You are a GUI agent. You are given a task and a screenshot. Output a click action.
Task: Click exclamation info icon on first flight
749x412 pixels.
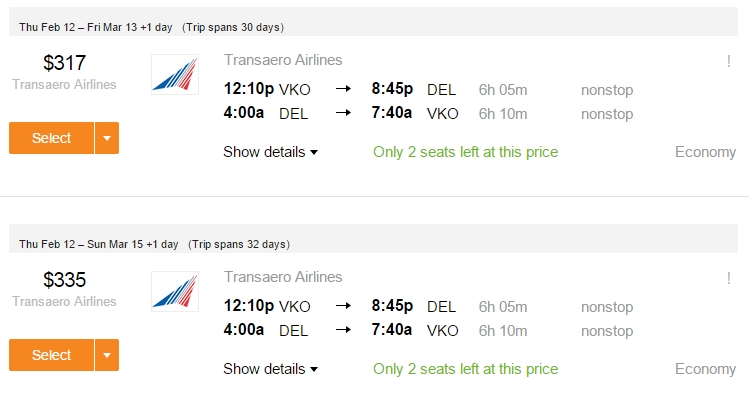(x=728, y=61)
